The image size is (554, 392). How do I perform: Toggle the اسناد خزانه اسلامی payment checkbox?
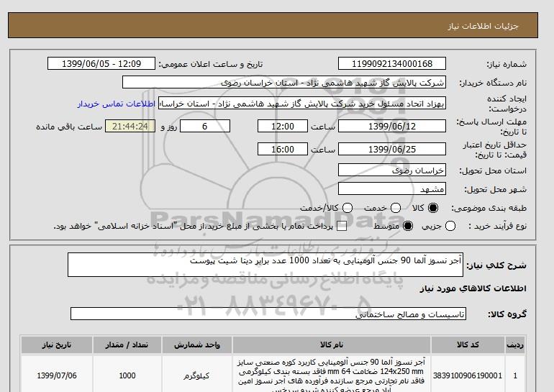[x=342, y=227]
